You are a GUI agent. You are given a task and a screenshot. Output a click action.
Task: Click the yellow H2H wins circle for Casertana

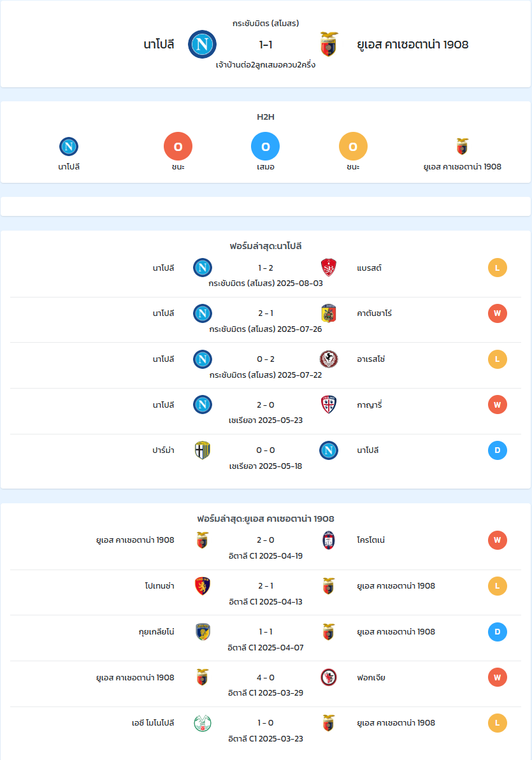pos(353,147)
